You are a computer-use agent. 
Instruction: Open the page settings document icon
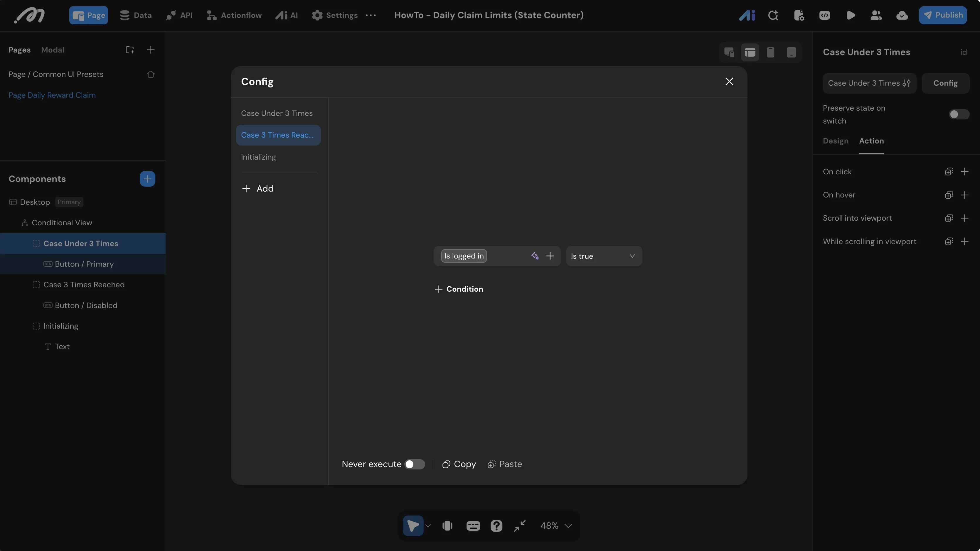pos(799,15)
